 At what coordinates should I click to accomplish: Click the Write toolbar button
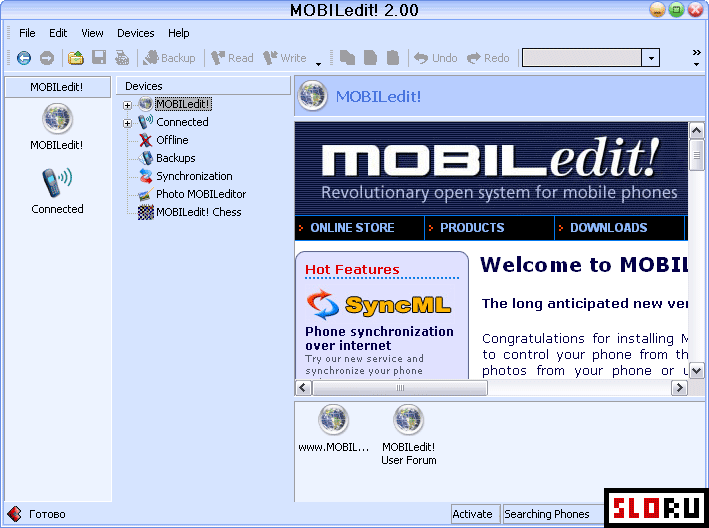point(285,58)
